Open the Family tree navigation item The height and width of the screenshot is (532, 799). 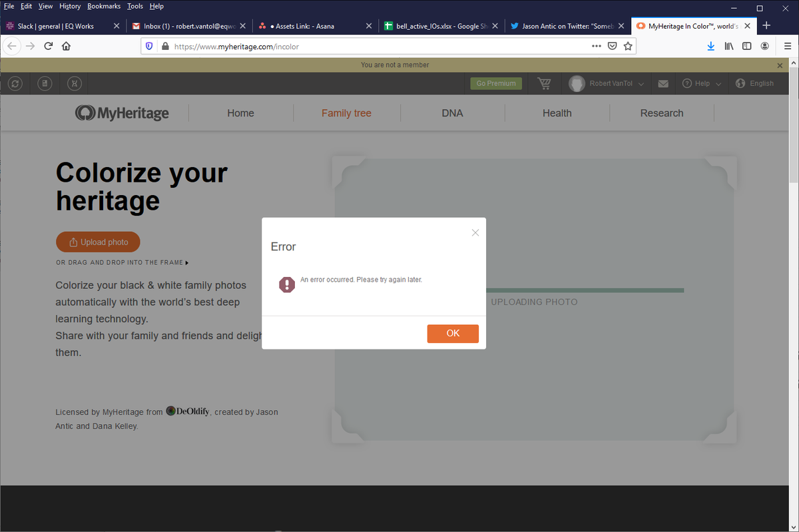[x=346, y=113]
